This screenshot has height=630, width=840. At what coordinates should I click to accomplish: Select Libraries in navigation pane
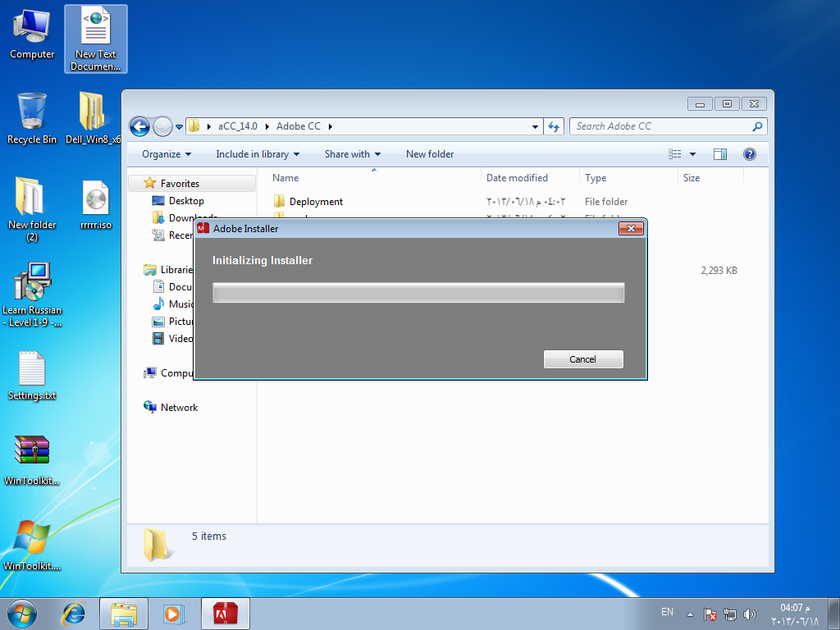167,269
